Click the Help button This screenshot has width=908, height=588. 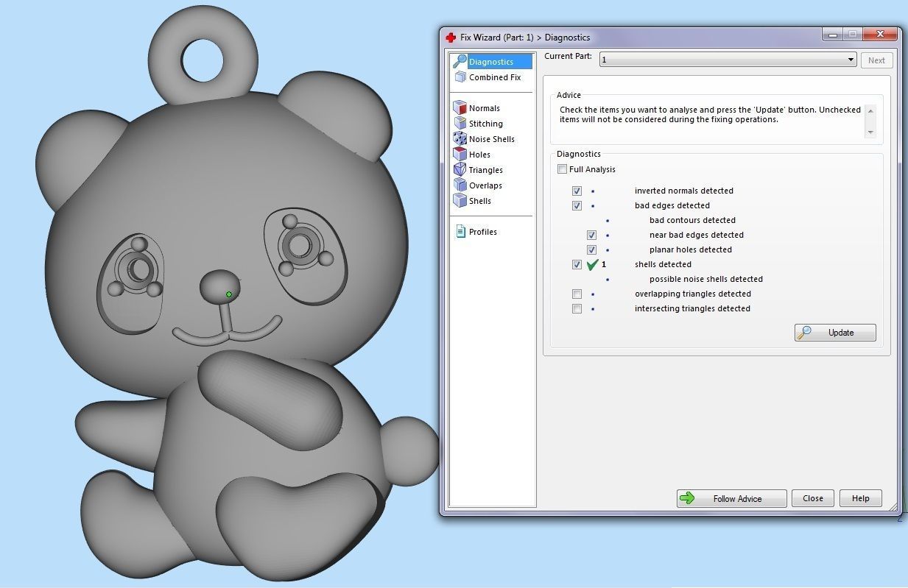point(861,498)
